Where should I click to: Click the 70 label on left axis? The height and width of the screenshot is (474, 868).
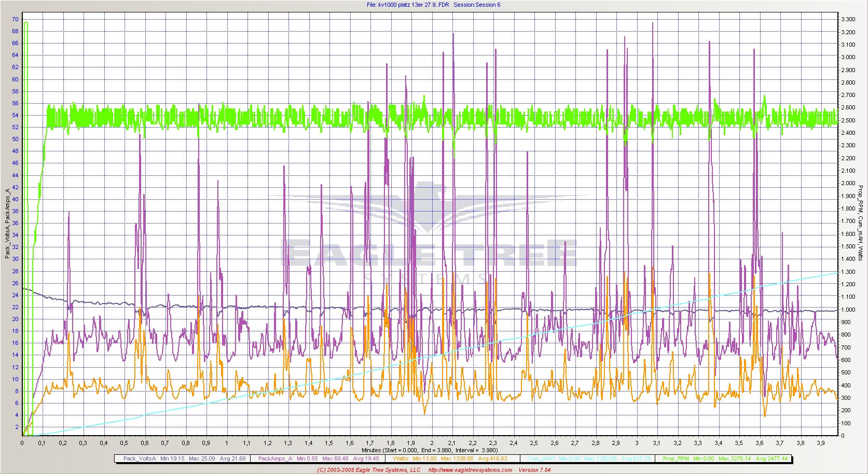[x=15, y=19]
